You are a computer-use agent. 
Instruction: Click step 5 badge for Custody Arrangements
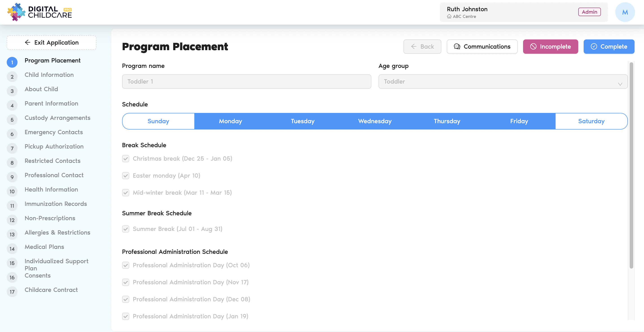[12, 120]
